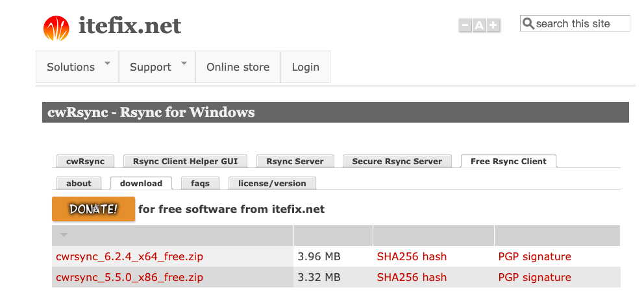This screenshot has height=305, width=644.
Task: Open the Login page
Action: [x=305, y=67]
